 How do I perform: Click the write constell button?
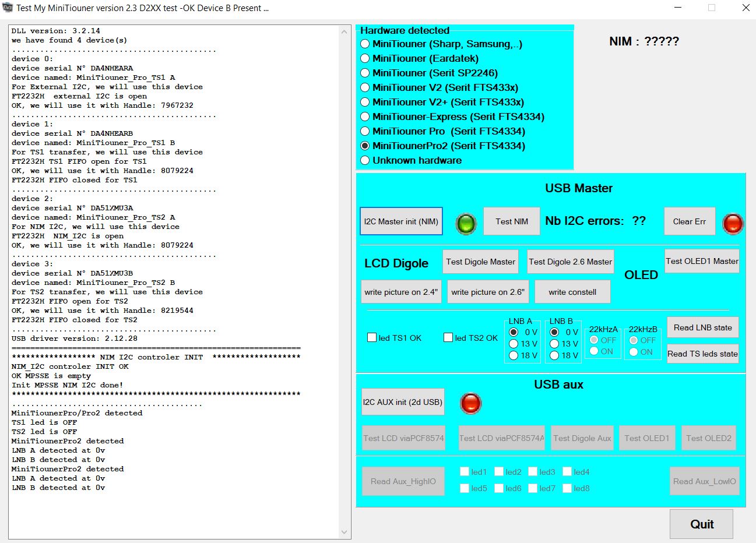pyautogui.click(x=572, y=292)
